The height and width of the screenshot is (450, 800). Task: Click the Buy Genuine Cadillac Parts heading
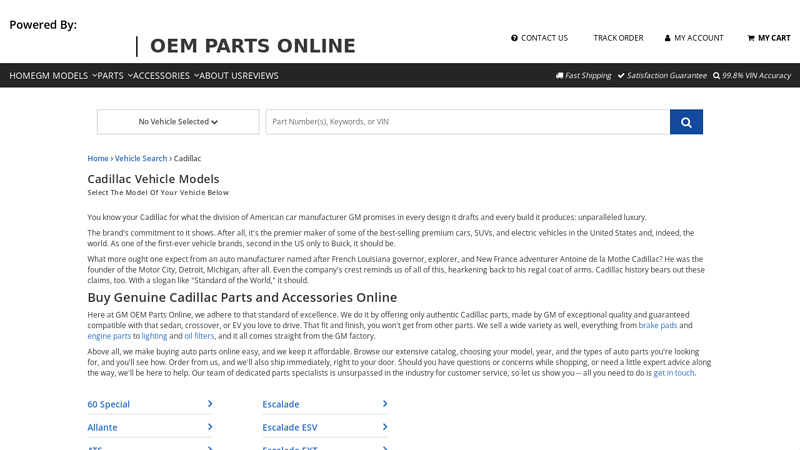pyautogui.click(x=242, y=297)
